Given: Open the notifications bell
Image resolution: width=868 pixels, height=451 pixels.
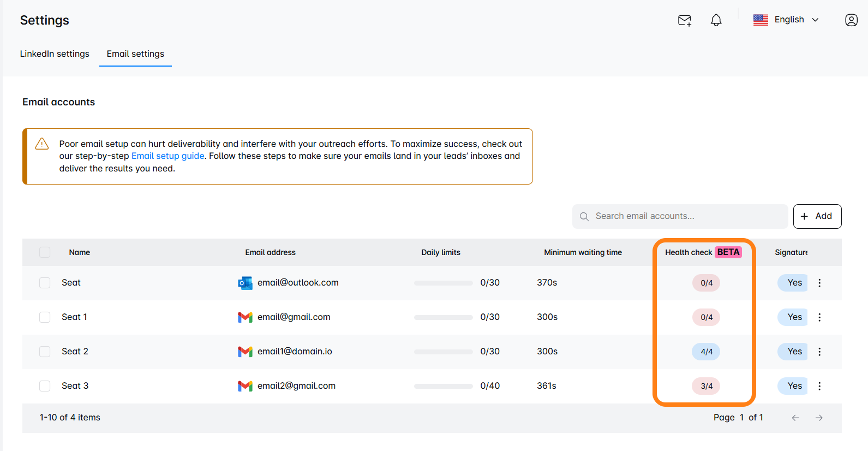Looking at the screenshot, I should [x=716, y=20].
